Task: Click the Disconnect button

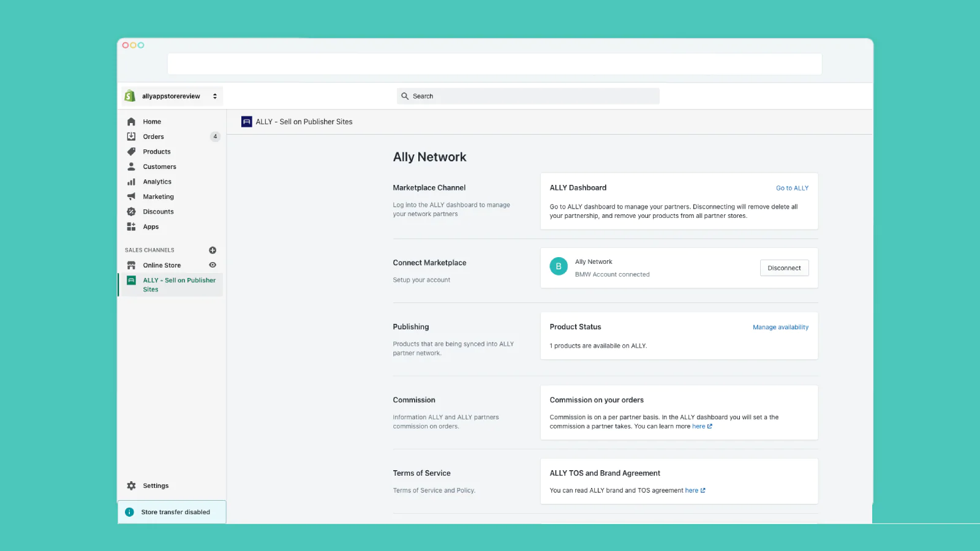Action: pos(784,268)
